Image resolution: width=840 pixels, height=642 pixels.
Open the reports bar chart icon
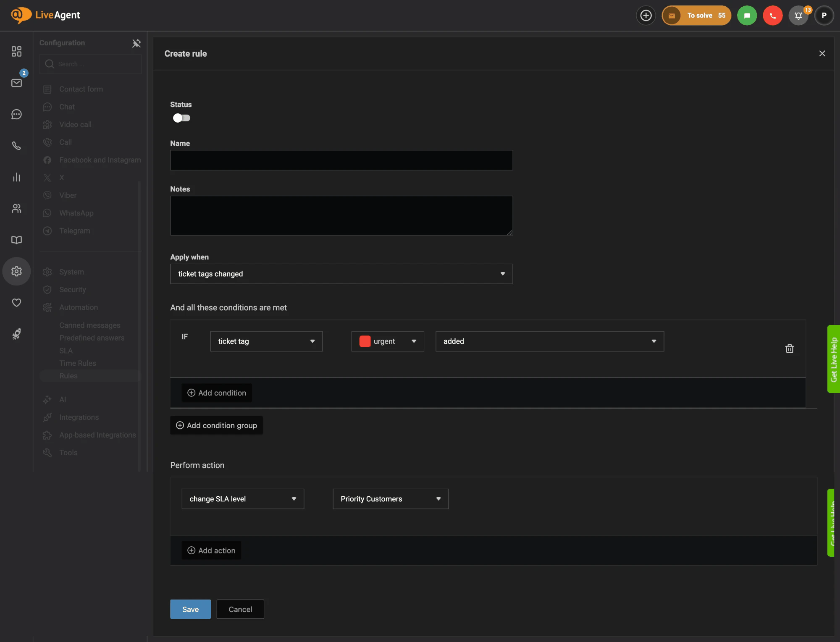click(x=16, y=177)
